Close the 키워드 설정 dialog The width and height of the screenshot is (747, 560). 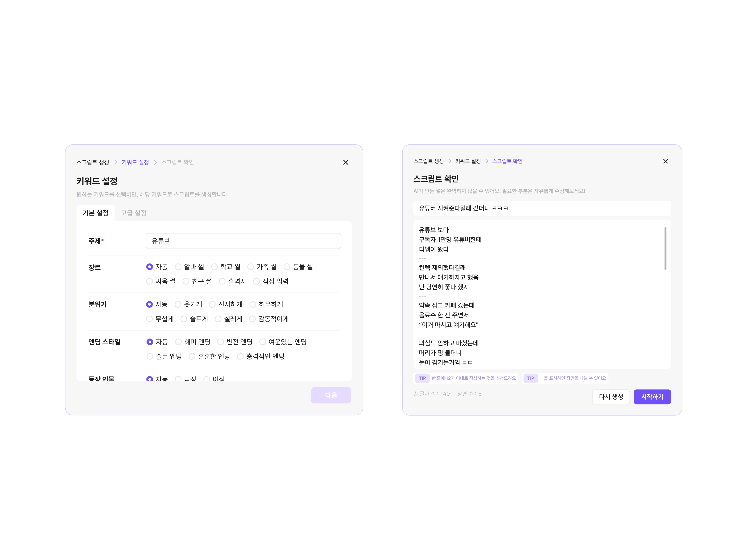[345, 162]
